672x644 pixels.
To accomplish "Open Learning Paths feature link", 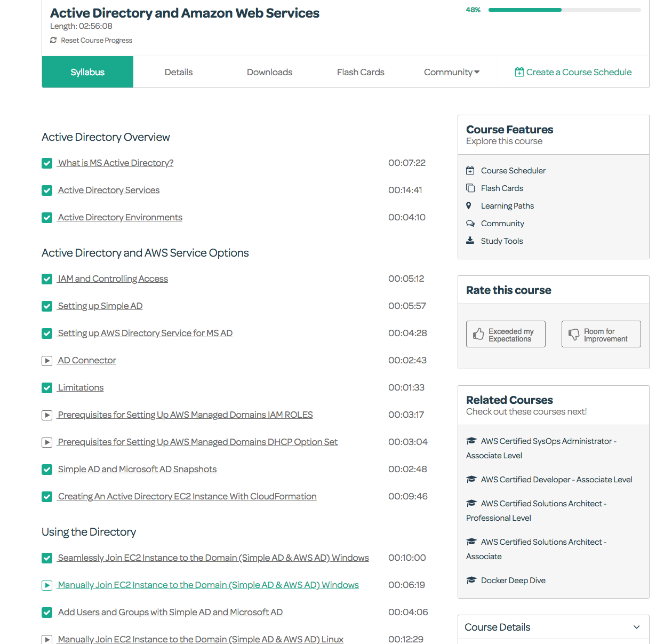I will tap(507, 205).
